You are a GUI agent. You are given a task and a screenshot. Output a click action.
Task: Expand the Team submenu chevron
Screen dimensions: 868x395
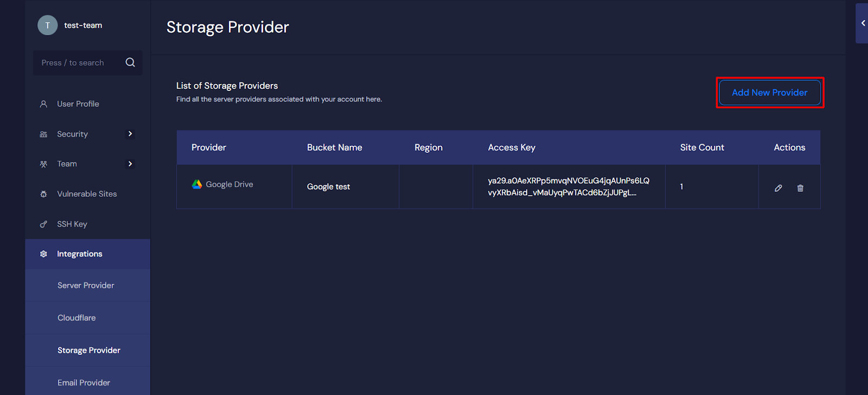pyautogui.click(x=130, y=164)
